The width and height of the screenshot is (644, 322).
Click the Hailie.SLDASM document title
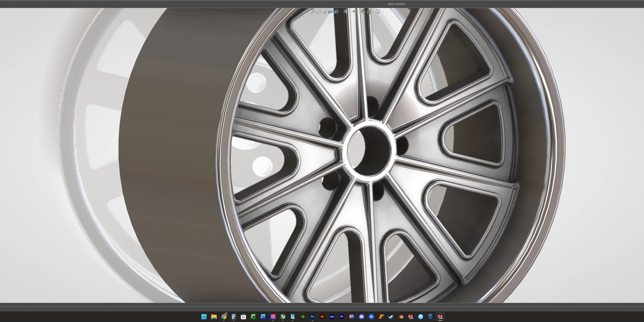(397, 4)
